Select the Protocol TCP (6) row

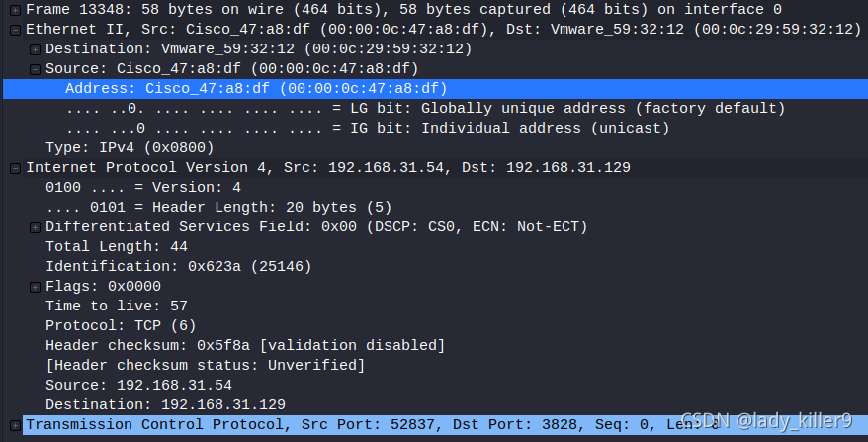pos(435,325)
